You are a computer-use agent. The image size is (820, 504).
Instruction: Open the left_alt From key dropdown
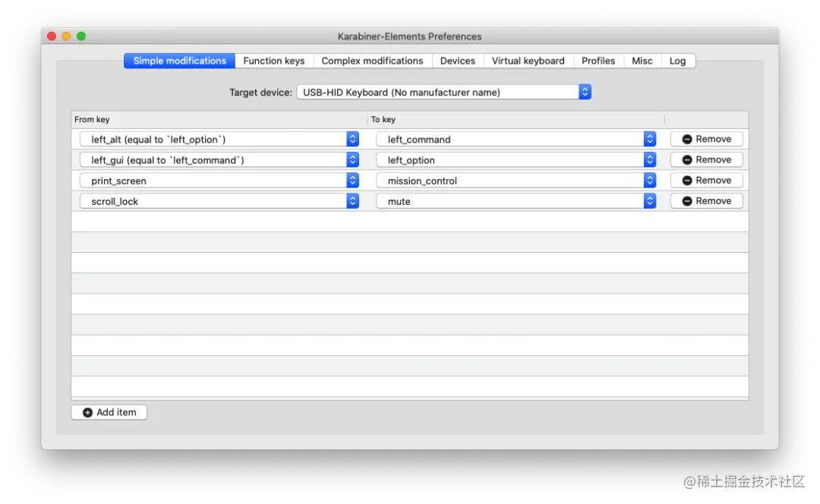point(219,139)
